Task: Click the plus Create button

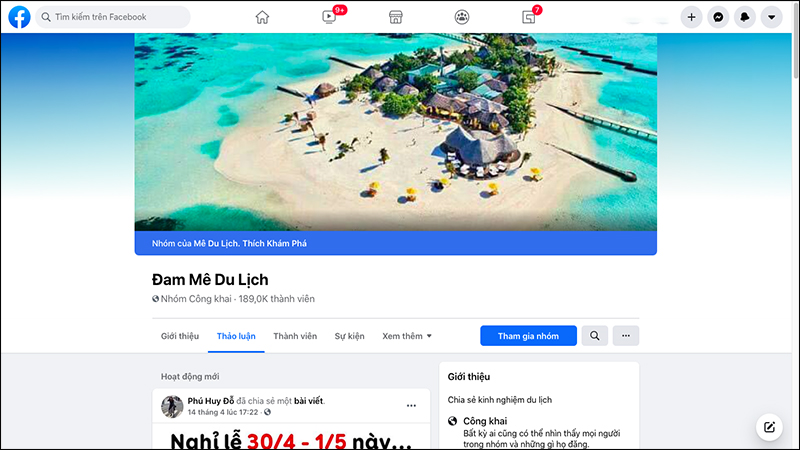Action: click(x=691, y=17)
